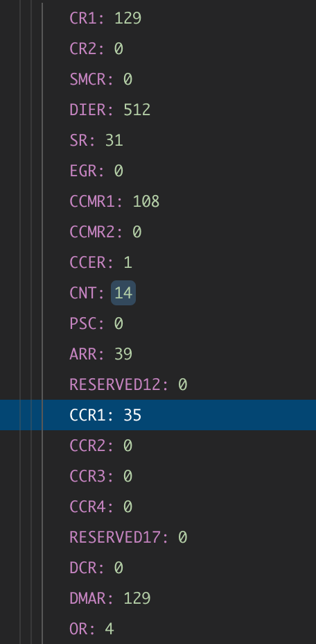Click the selected CCR1: 35 row
This screenshot has height=644, width=316.
[x=158, y=415]
